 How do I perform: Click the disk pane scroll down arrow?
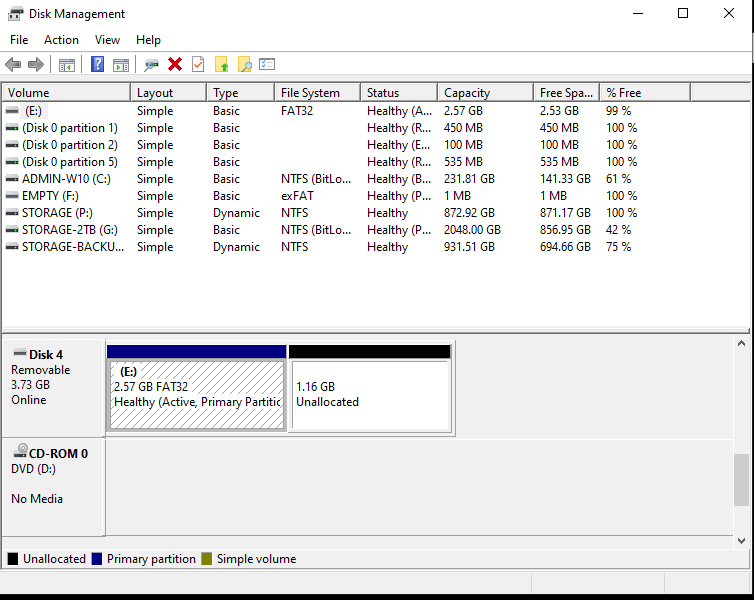(x=741, y=541)
